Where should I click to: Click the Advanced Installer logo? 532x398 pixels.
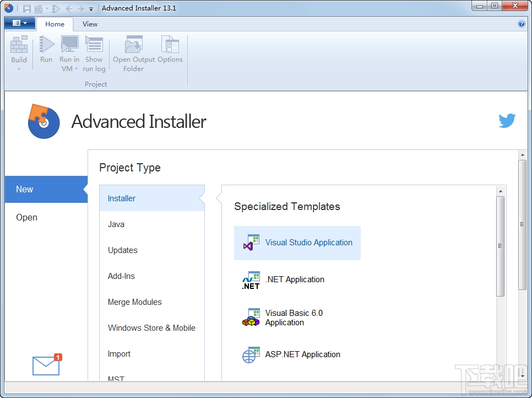(44, 121)
